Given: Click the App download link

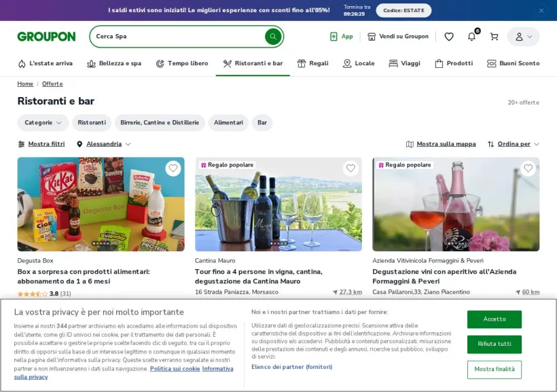Looking at the screenshot, I should [342, 36].
